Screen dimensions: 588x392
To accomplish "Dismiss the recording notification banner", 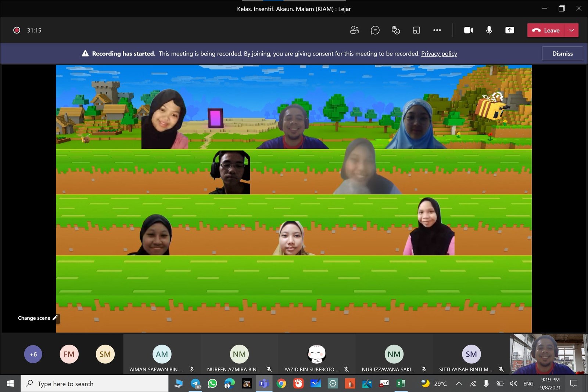I will pos(562,54).
